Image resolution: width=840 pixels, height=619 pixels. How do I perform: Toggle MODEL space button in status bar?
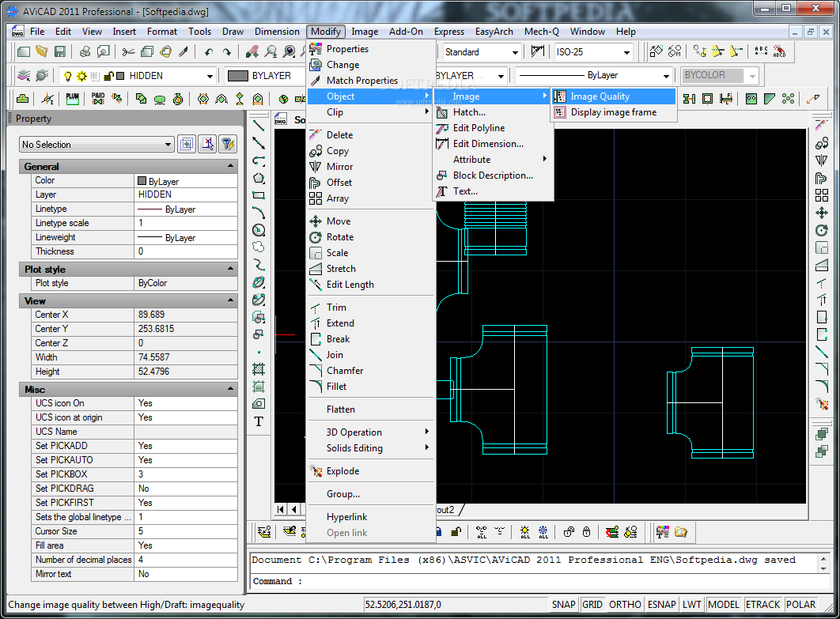(723, 605)
